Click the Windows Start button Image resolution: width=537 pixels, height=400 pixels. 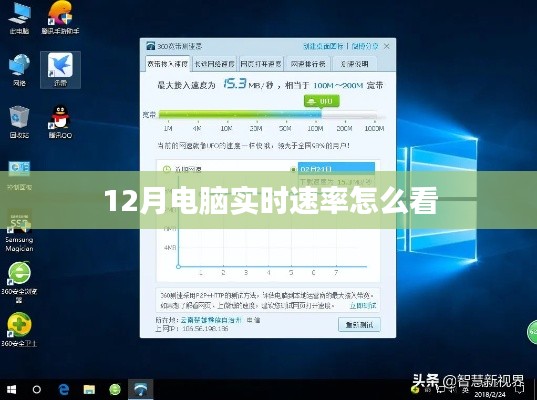(11, 390)
